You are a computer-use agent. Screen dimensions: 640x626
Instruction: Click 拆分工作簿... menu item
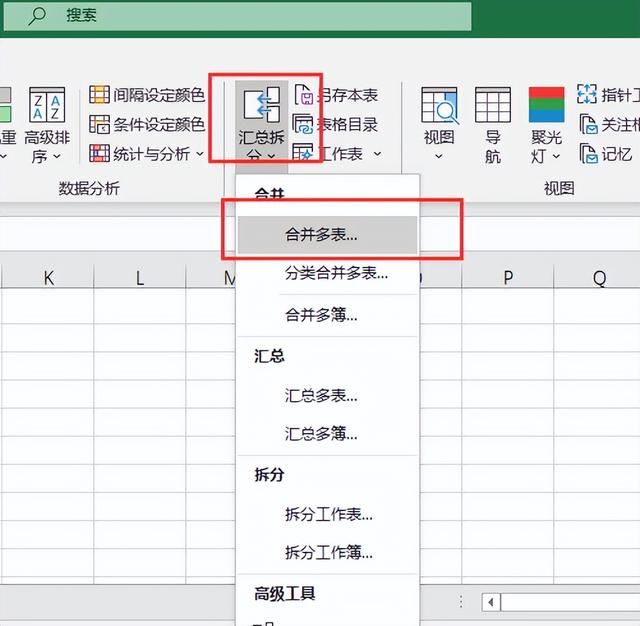tap(327, 553)
